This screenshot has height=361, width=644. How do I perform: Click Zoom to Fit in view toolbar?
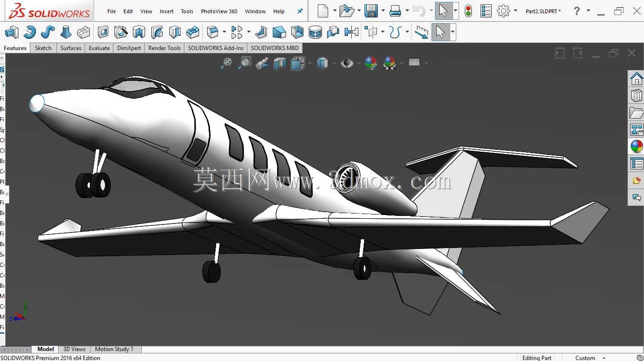(226, 63)
